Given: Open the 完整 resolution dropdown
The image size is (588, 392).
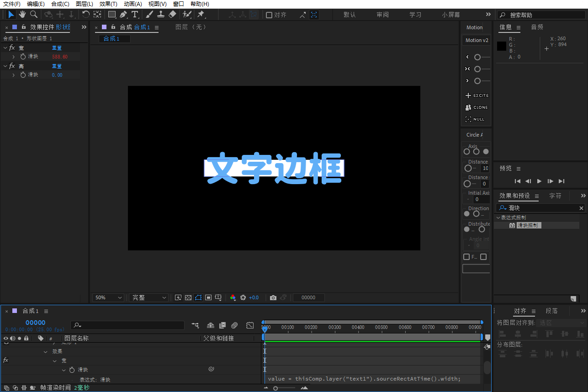Looking at the screenshot, I should [148, 297].
